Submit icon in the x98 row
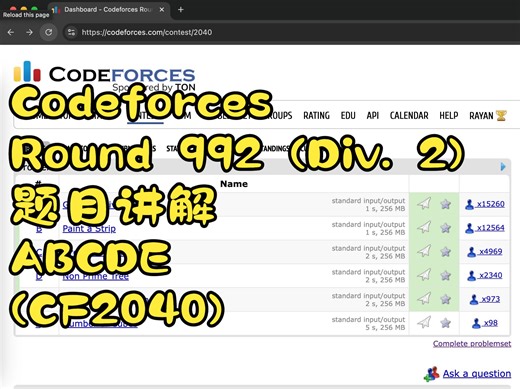Screen dimensions: 520x389 (424, 322)
